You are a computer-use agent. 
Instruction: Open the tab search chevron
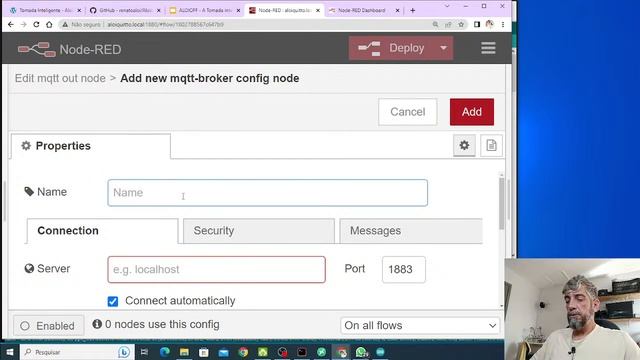coord(447,6)
